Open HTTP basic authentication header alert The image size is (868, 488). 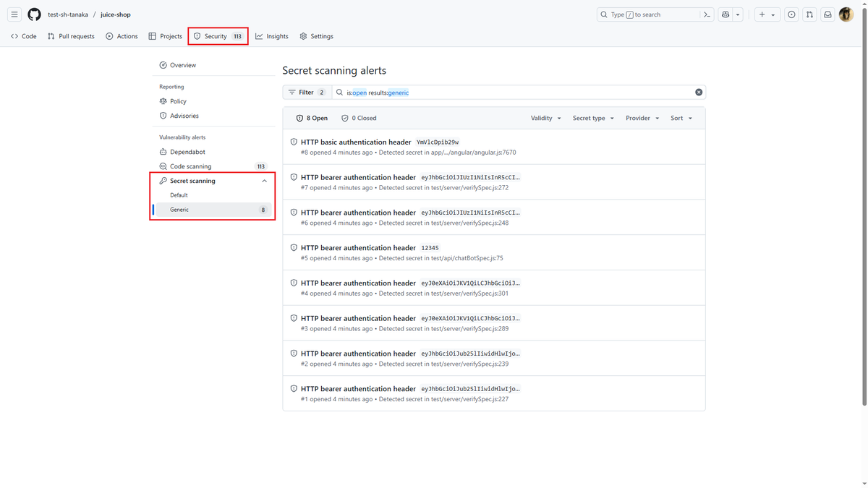356,142
